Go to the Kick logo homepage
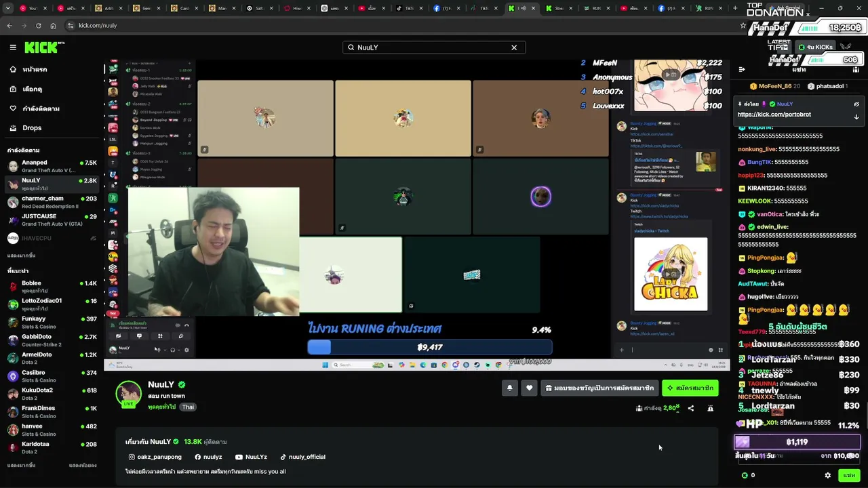This screenshot has height=488, width=868. pos(44,47)
